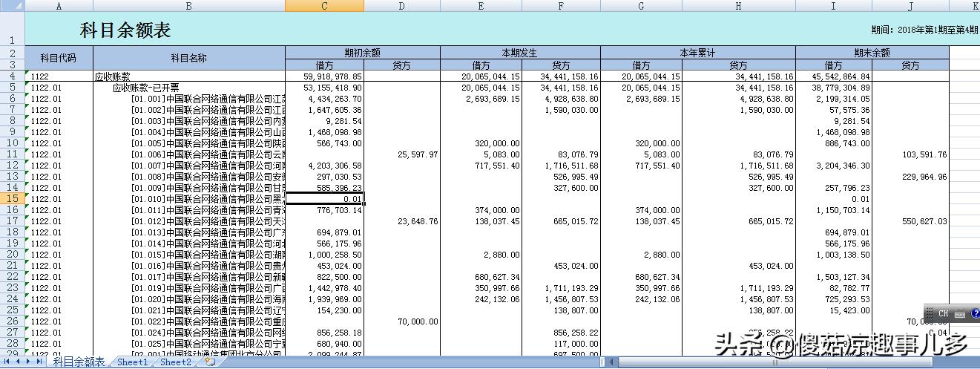980x369 pixels.
Task: Select row 28 header
Action: click(x=13, y=343)
